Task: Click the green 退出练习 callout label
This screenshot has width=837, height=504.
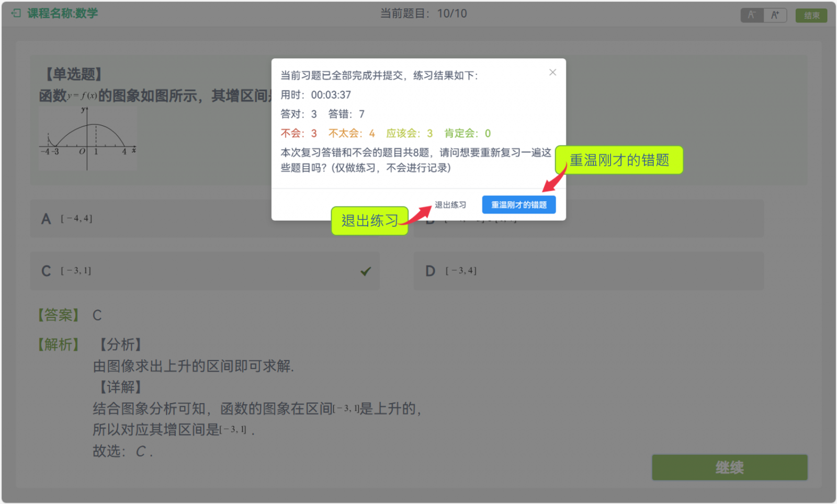Action: 369,221
